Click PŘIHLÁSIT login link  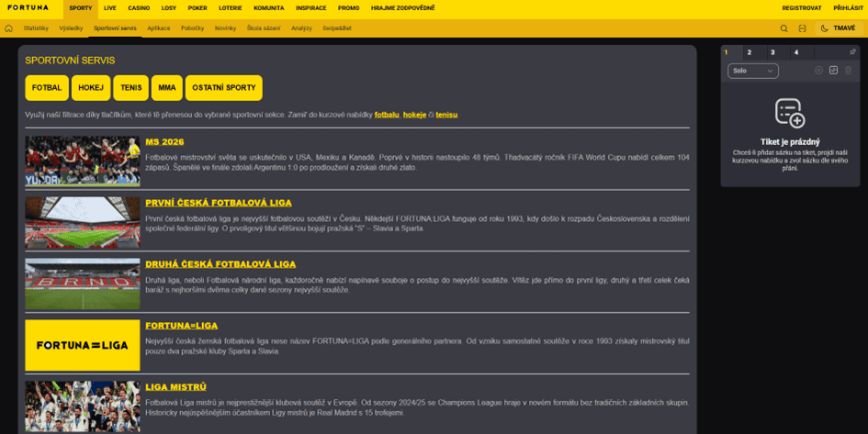(848, 8)
